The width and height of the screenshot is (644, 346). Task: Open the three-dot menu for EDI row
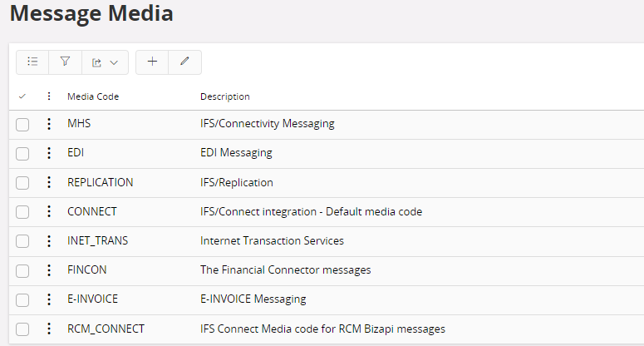[x=48, y=153]
